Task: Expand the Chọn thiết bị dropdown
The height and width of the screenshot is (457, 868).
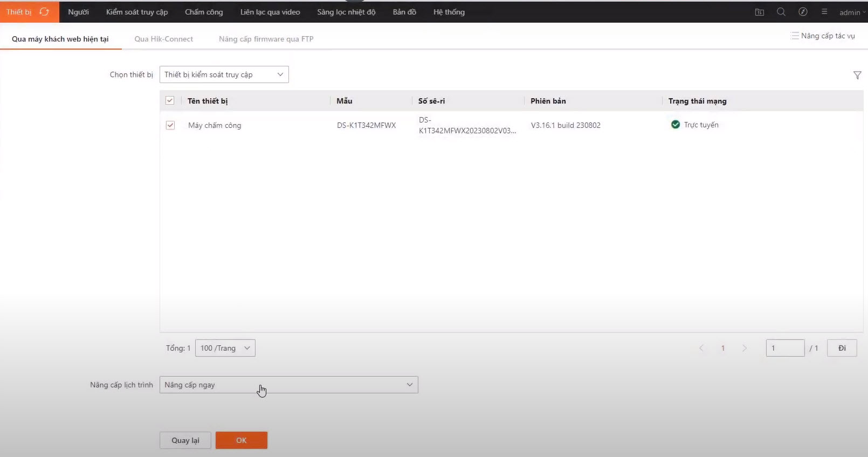Action: point(224,74)
